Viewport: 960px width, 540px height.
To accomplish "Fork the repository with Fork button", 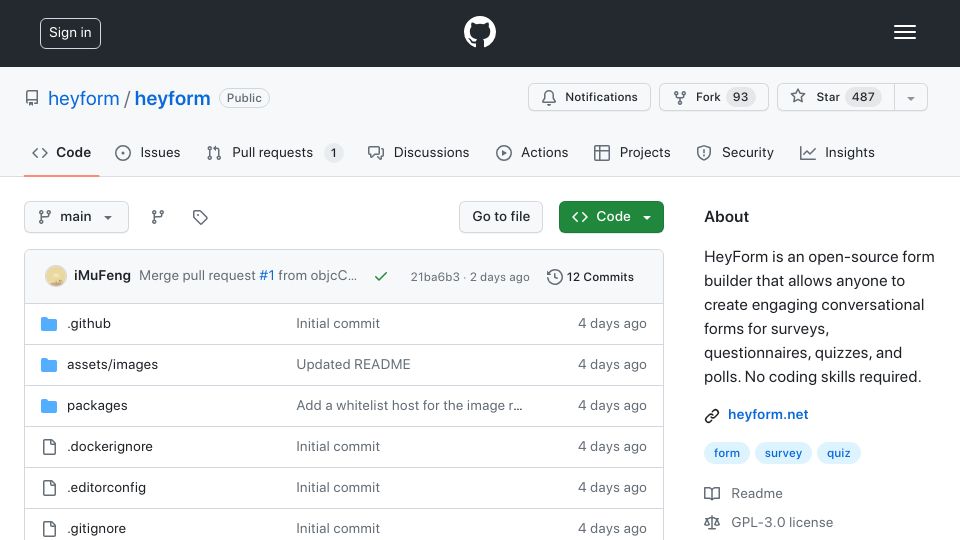I will (713, 97).
